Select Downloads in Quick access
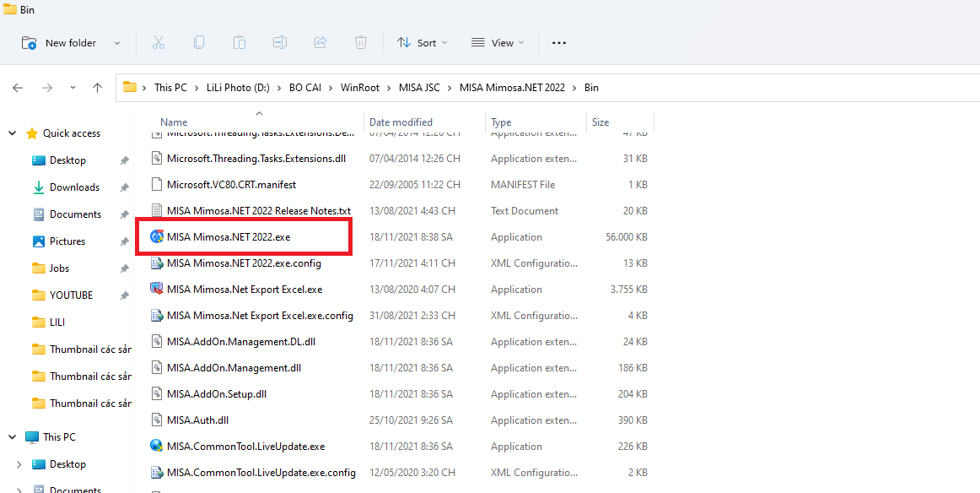 tap(74, 187)
